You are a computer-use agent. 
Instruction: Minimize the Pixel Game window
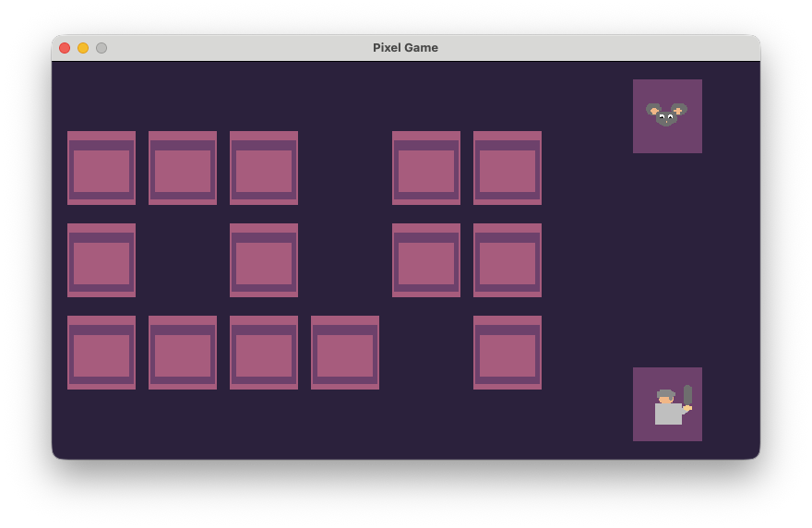click(x=83, y=48)
